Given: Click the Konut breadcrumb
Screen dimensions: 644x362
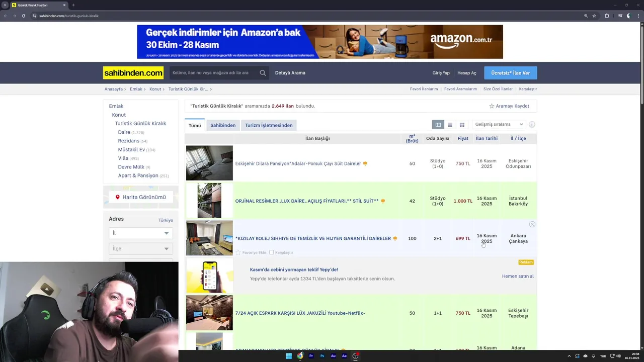Looking at the screenshot, I should [x=155, y=89].
